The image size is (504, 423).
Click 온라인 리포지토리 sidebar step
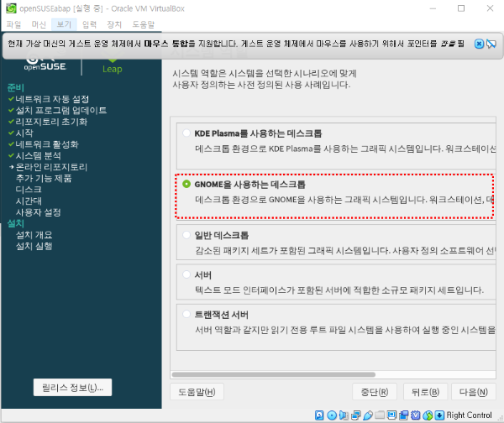tap(51, 167)
